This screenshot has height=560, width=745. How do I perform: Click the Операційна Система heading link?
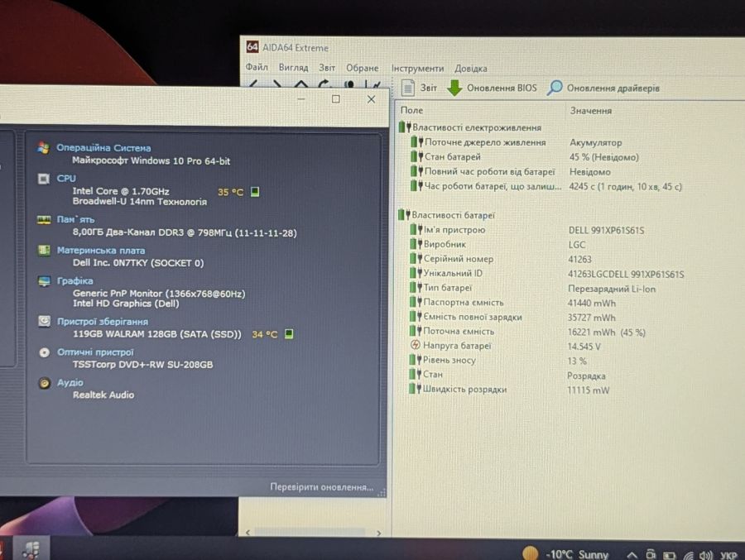(x=103, y=148)
